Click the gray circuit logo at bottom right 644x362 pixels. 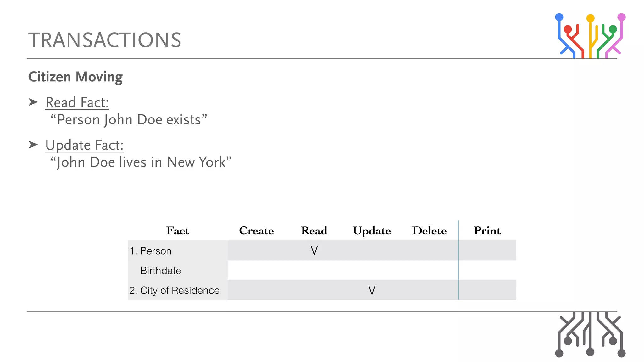click(x=590, y=334)
